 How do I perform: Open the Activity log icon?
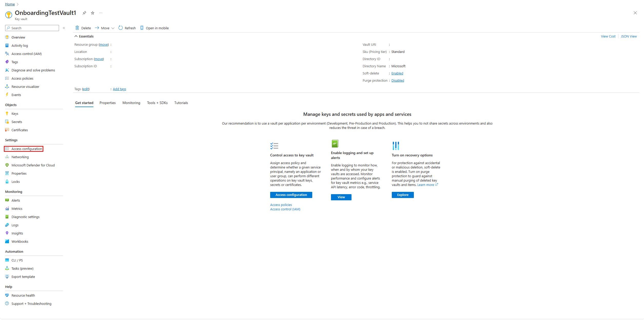pyautogui.click(x=7, y=45)
